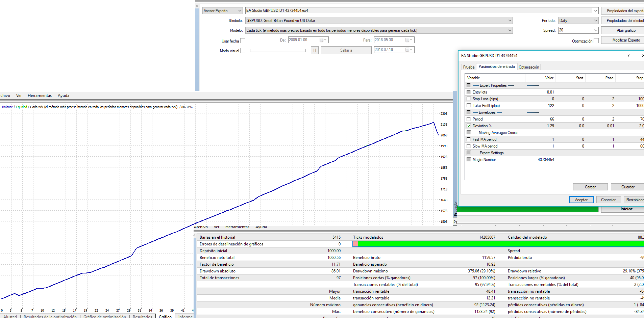Expand the Símbolo GBPUSD dropdown
Image resolution: width=644 pixels, height=318 pixels.
[510, 21]
